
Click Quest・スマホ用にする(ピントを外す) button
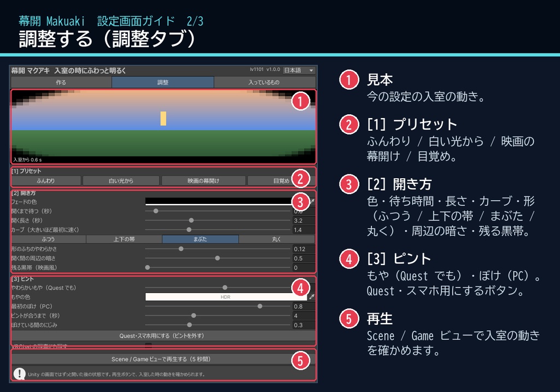pos(163,336)
